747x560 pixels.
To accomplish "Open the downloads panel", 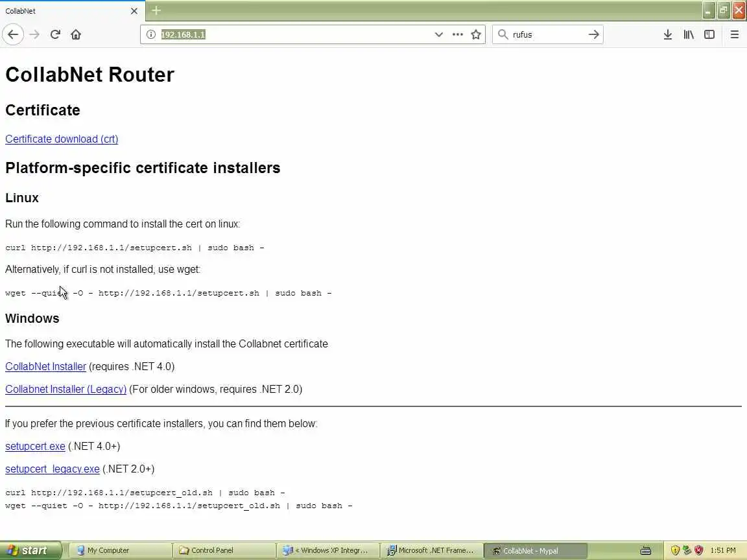I will click(x=668, y=34).
